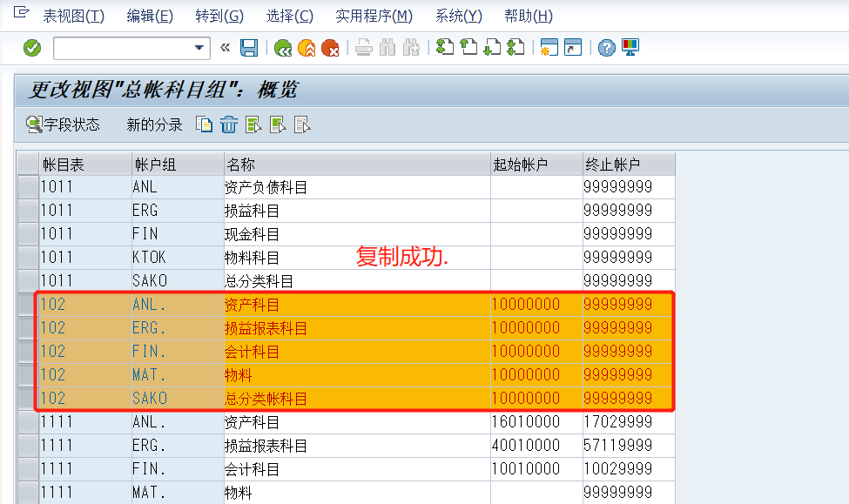Click the Create New Session icon

coord(549,48)
